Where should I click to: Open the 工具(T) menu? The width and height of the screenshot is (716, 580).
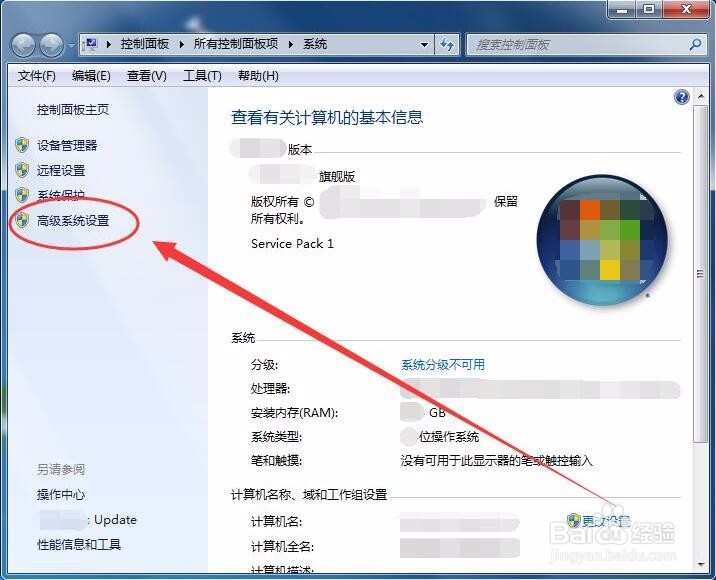pos(202,75)
